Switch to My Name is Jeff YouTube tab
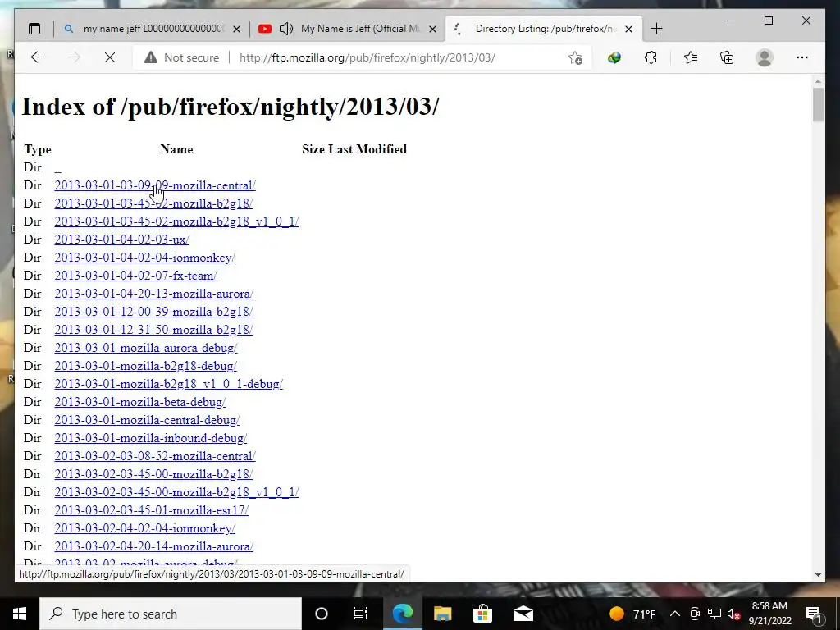840x630 pixels. coord(348,29)
